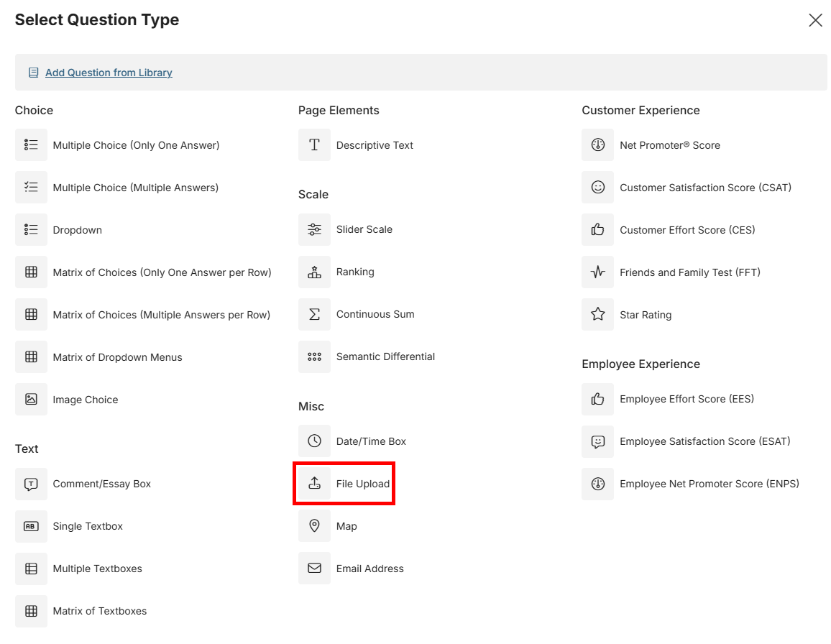Select the Slider Scale icon

pyautogui.click(x=314, y=229)
